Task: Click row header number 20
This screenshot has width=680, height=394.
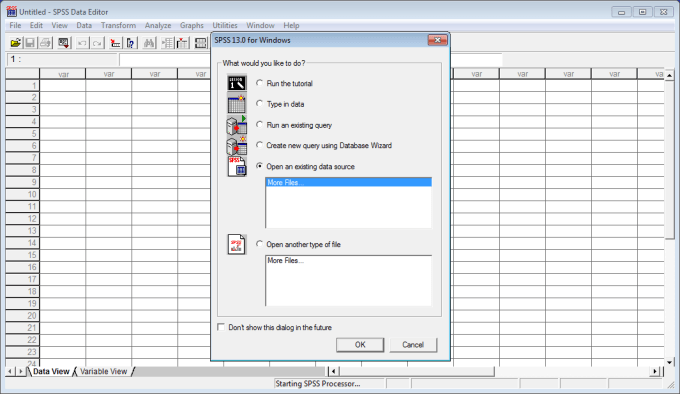Action: click(x=22, y=316)
